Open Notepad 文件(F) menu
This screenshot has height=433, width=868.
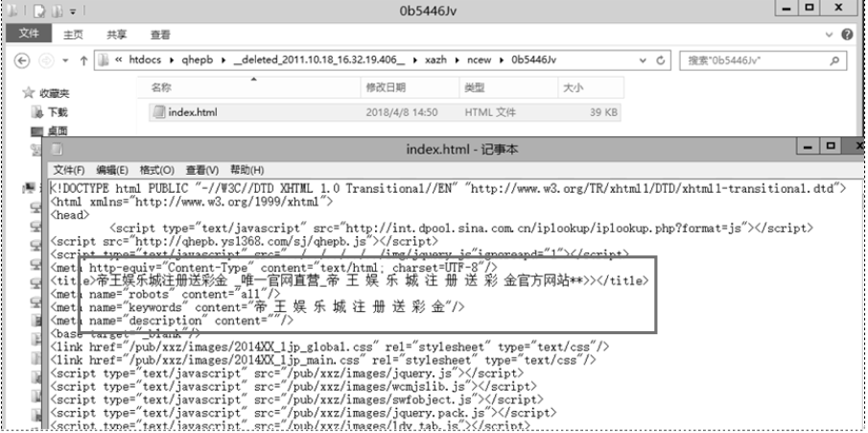click(69, 170)
